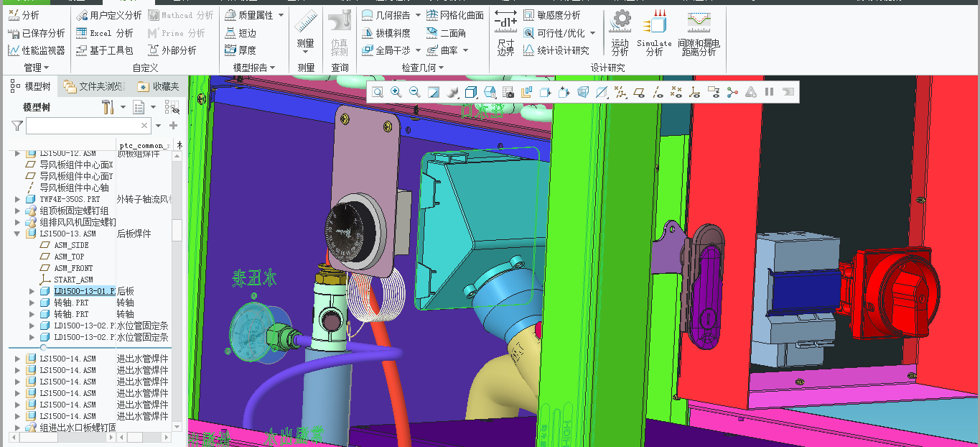Toggle datum plane display in view toolbar
Screen dimensions: 980x447
click(x=638, y=92)
